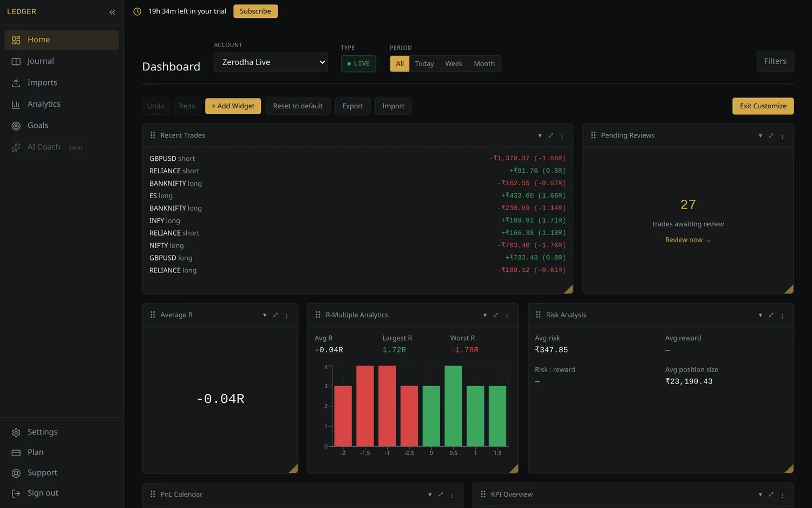This screenshot has height=508, width=812.
Task: Expand the Pending Reviews widget fullscreen
Action: pyautogui.click(x=771, y=135)
